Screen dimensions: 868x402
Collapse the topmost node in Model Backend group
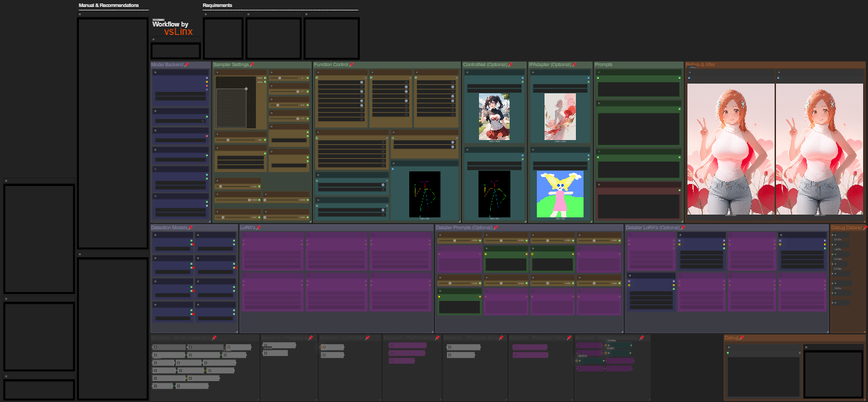tap(155, 72)
